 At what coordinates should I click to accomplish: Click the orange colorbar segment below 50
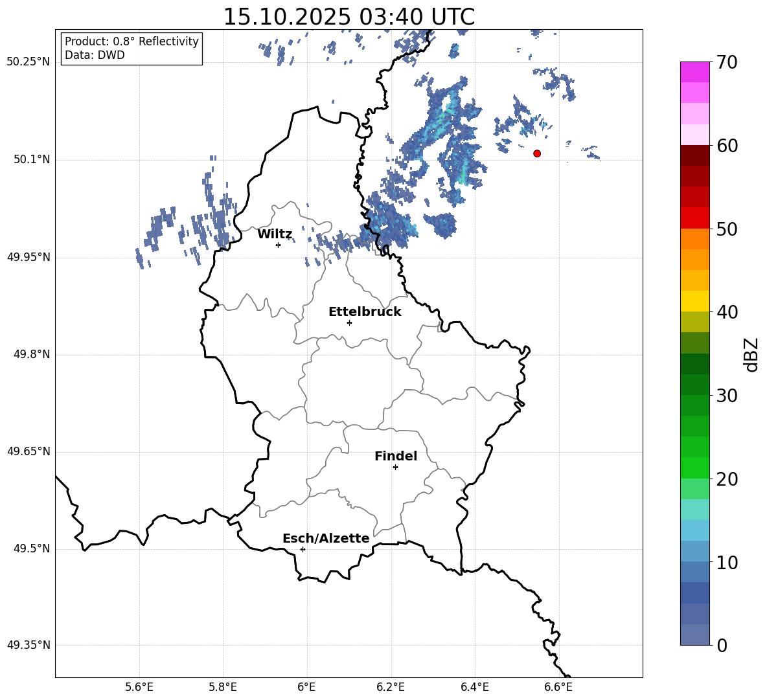tap(695, 239)
